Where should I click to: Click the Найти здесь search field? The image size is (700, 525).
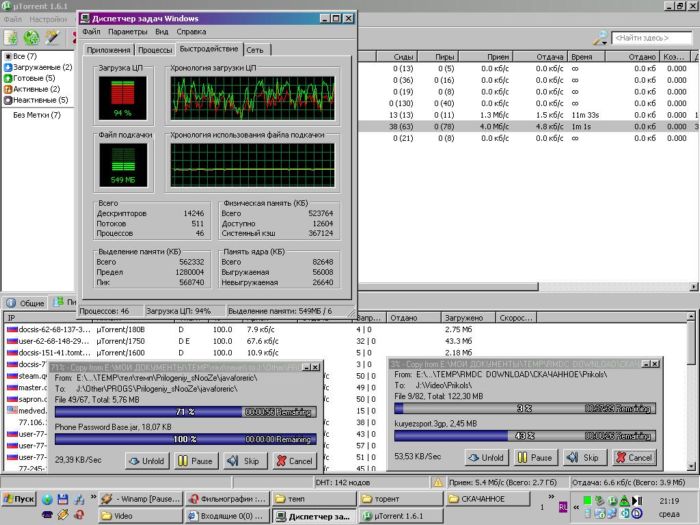pyautogui.click(x=651, y=38)
